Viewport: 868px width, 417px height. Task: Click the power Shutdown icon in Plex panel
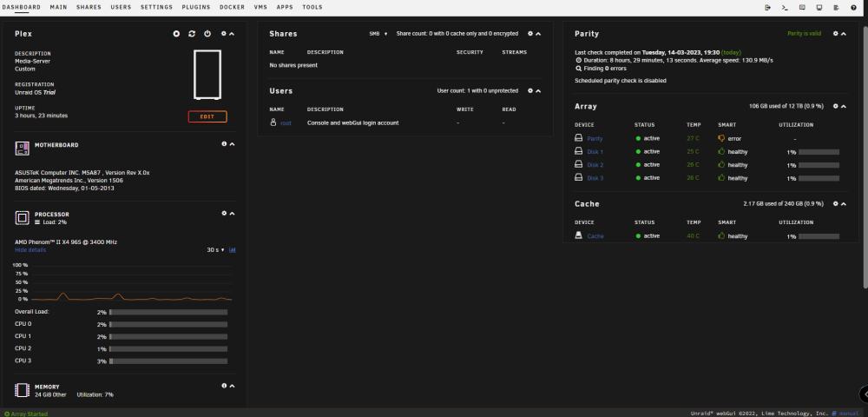click(x=207, y=34)
